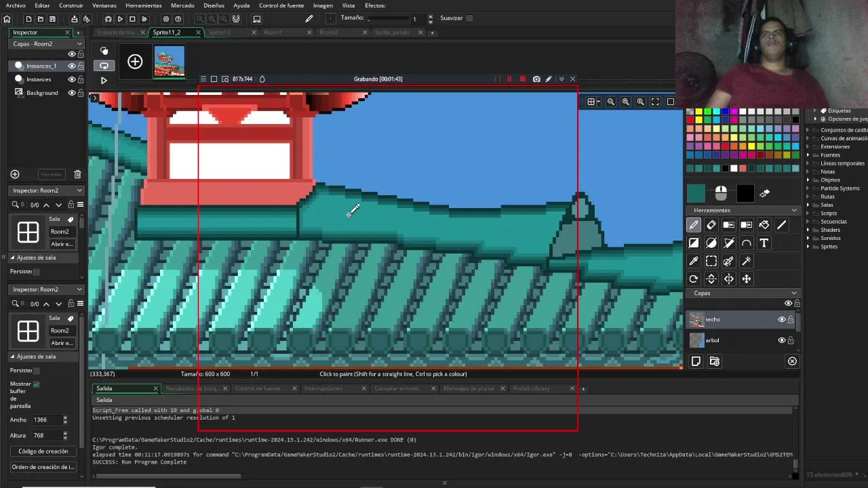Toggle the animation loop button
This screenshot has height=488, width=868.
(104, 66)
